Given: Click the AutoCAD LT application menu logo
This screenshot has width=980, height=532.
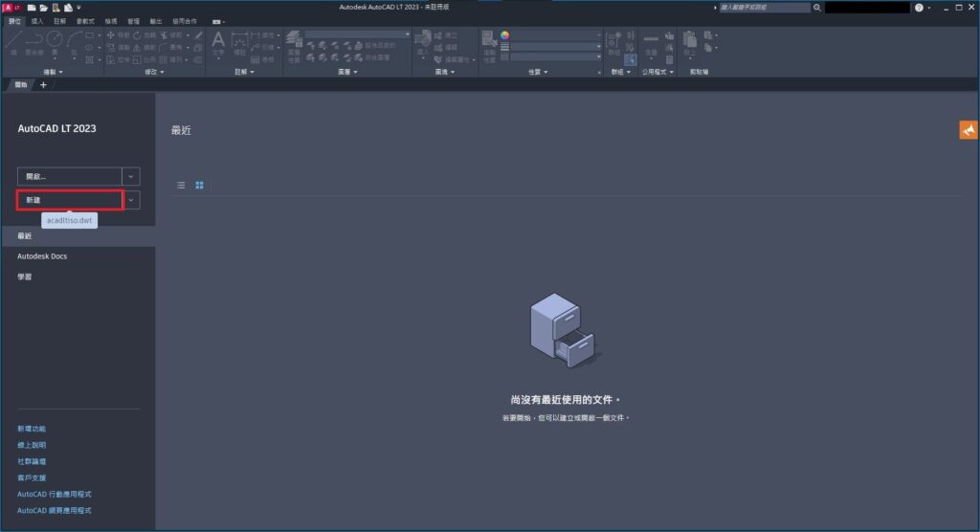Looking at the screenshot, I should click(x=10, y=7).
